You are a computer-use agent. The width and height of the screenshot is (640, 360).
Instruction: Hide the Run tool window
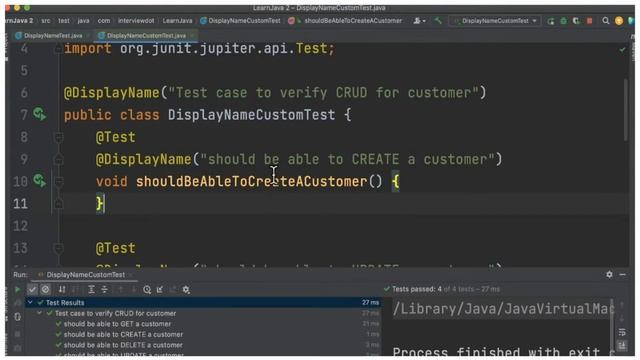(622, 275)
